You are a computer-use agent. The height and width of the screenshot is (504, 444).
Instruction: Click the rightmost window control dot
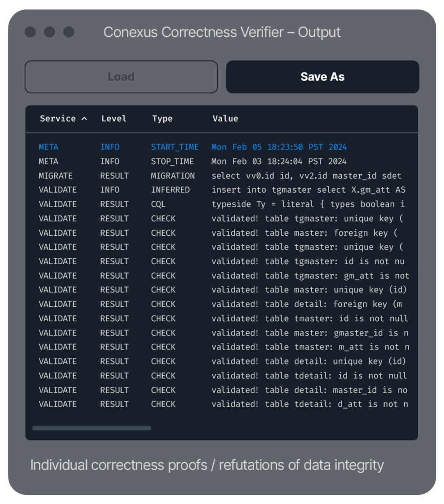click(x=69, y=32)
